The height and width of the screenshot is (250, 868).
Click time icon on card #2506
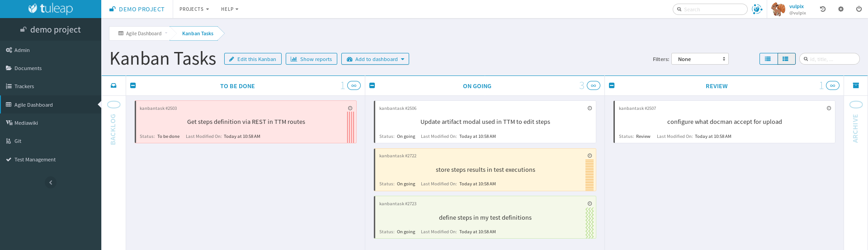click(590, 108)
